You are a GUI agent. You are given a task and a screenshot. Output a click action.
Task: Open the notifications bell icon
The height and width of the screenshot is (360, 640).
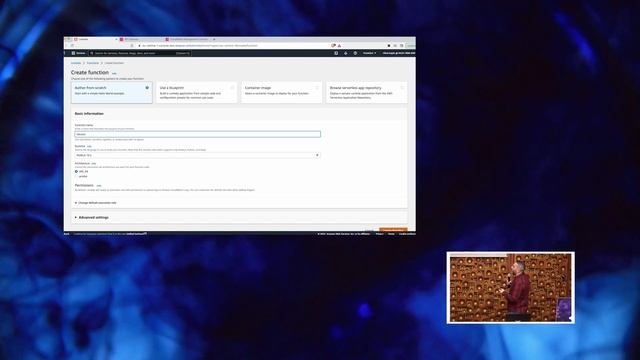tap(346, 53)
